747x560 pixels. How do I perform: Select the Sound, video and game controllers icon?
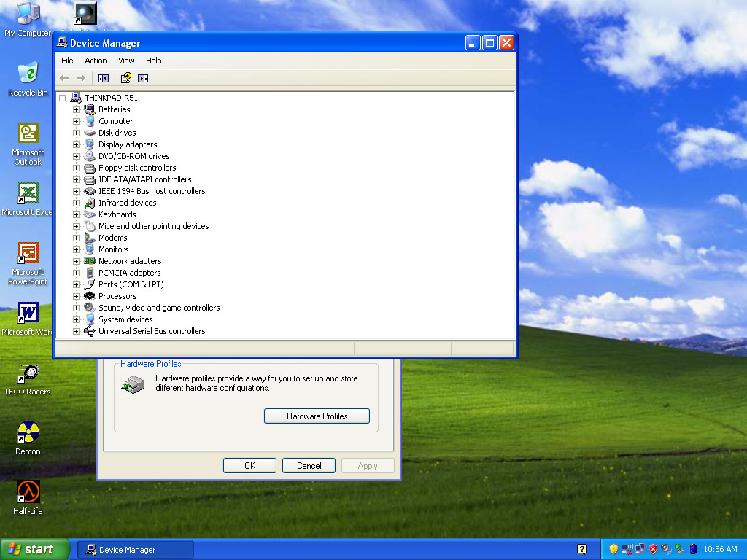point(90,308)
